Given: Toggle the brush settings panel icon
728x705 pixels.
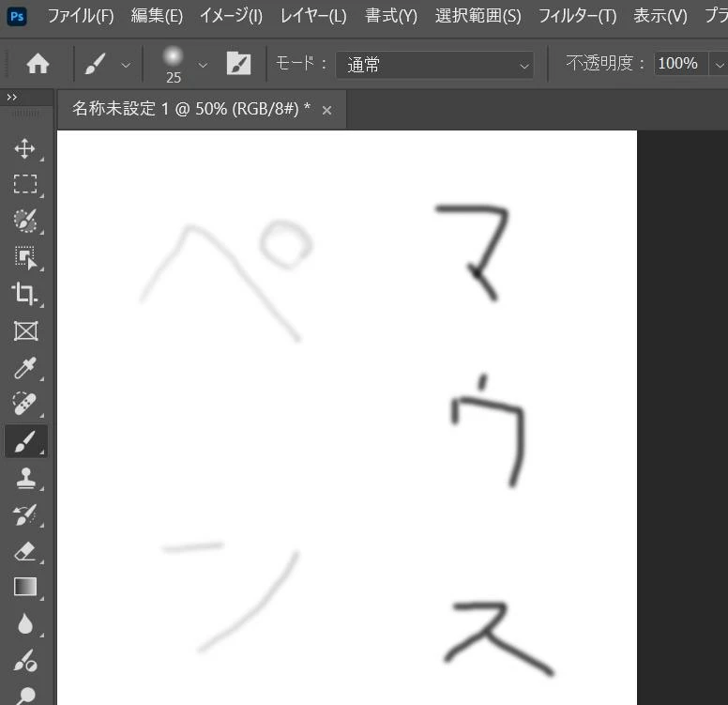Looking at the screenshot, I should tap(238, 63).
